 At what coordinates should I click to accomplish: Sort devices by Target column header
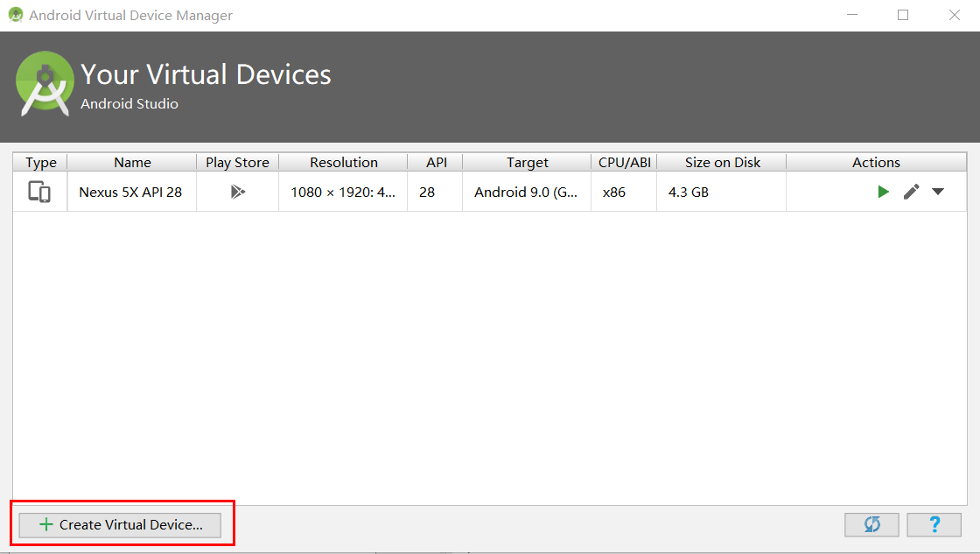(528, 163)
